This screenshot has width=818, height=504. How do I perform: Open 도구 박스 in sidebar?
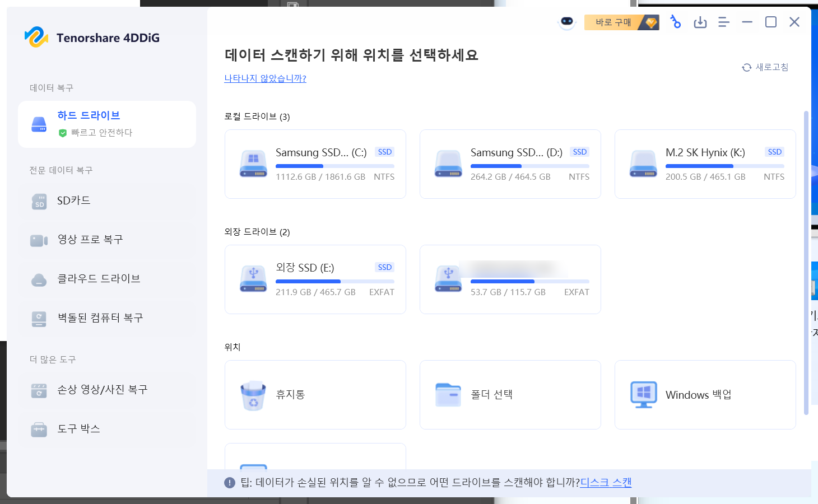(107, 429)
